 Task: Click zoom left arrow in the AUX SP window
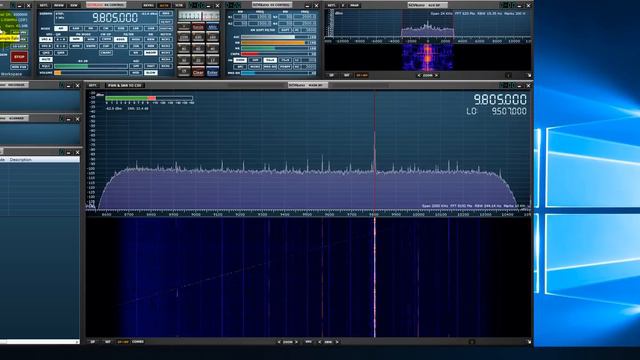pyautogui.click(x=419, y=76)
